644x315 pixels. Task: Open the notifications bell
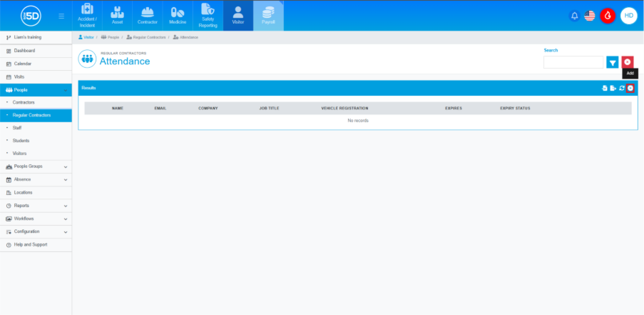point(574,16)
